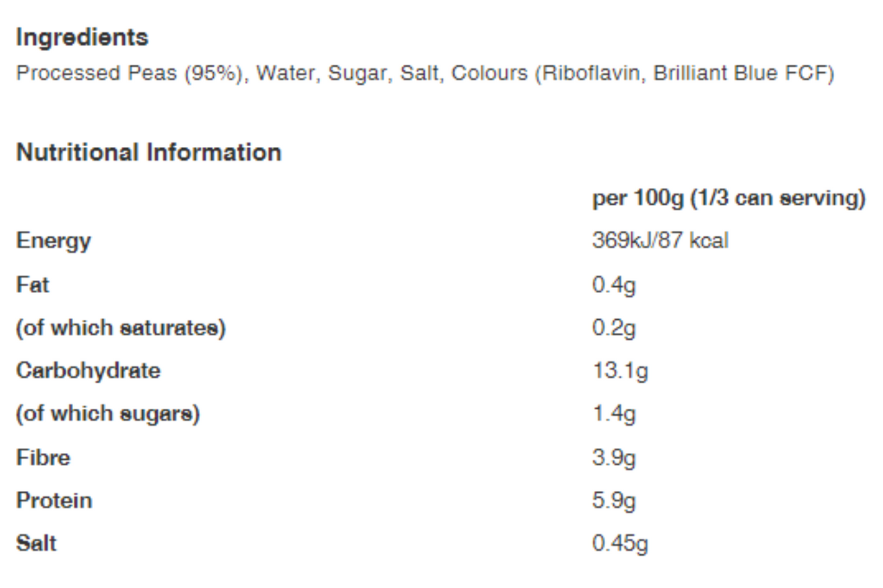Viewport: 883px width, 588px height.
Task: Click the 0.4g fat value
Action: click(614, 285)
